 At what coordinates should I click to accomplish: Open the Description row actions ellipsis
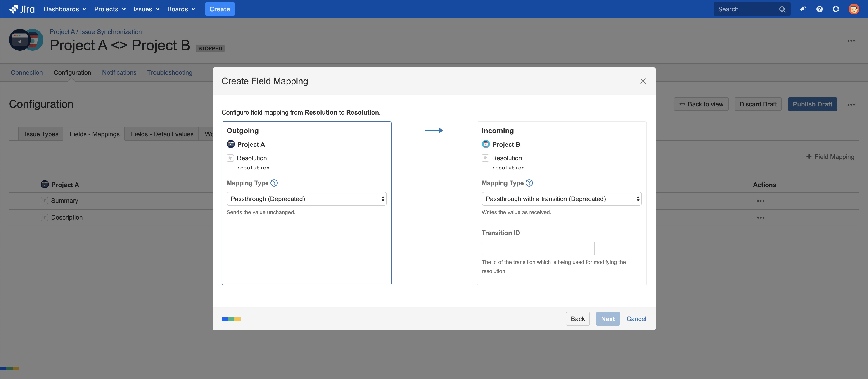click(x=761, y=218)
